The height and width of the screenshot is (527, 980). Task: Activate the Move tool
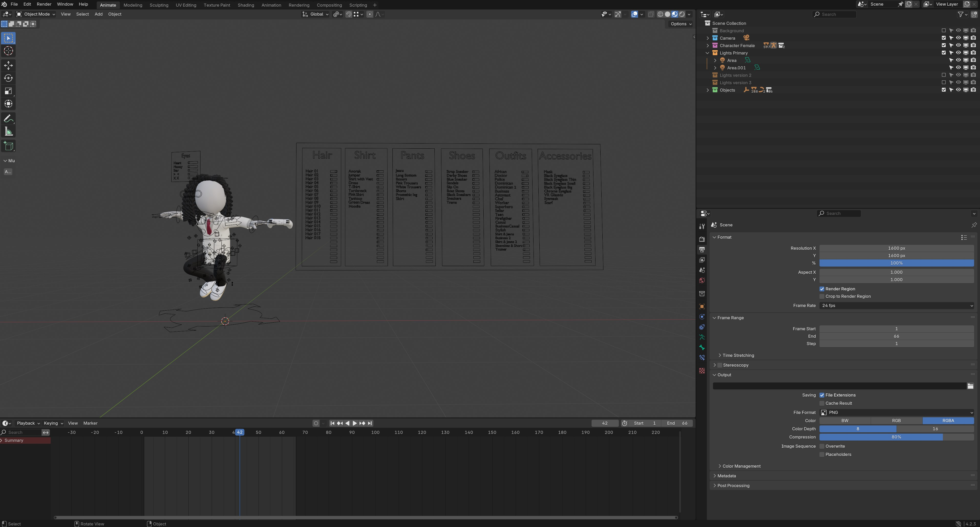(8, 65)
